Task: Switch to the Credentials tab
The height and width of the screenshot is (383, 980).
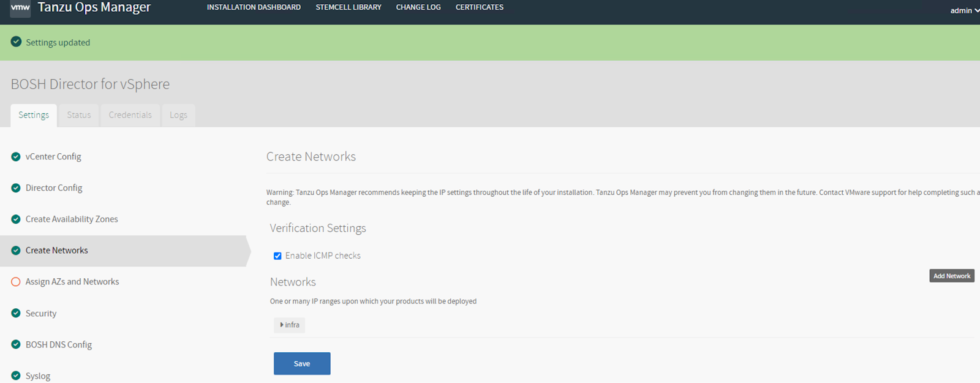Action: click(130, 115)
